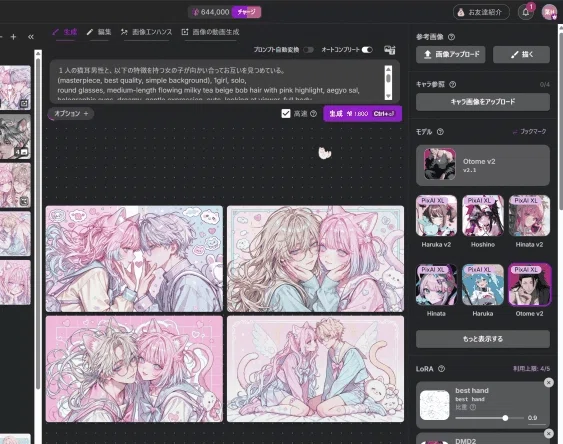Expand model list with もっと表示する
Screen dimensions: 563x444
pyautogui.click(x=483, y=339)
